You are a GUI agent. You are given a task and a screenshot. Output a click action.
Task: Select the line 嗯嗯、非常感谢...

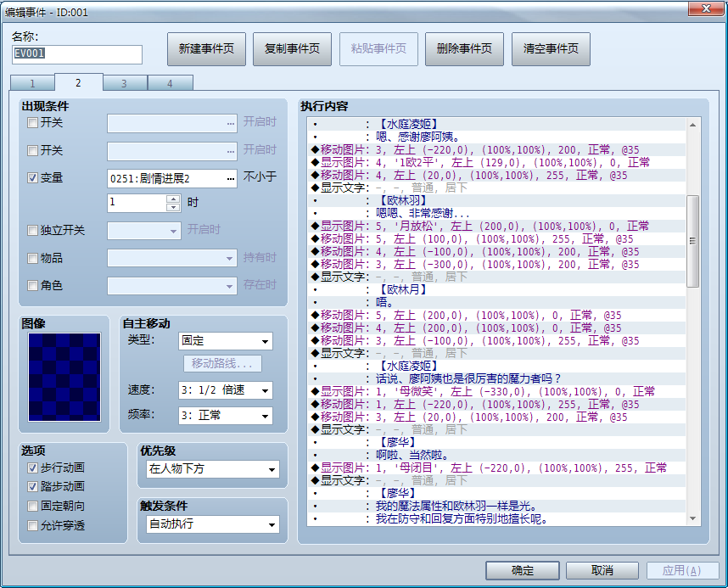tap(496, 214)
